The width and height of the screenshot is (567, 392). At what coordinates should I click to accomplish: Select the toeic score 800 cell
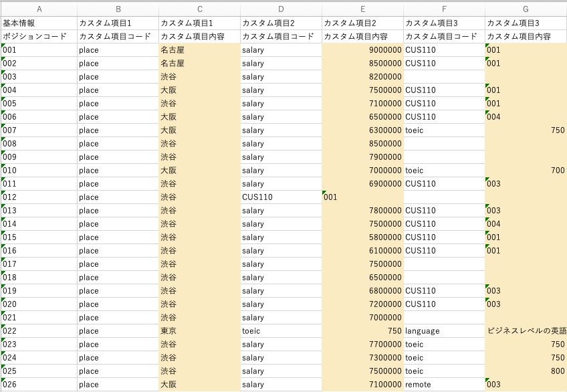[526, 371]
